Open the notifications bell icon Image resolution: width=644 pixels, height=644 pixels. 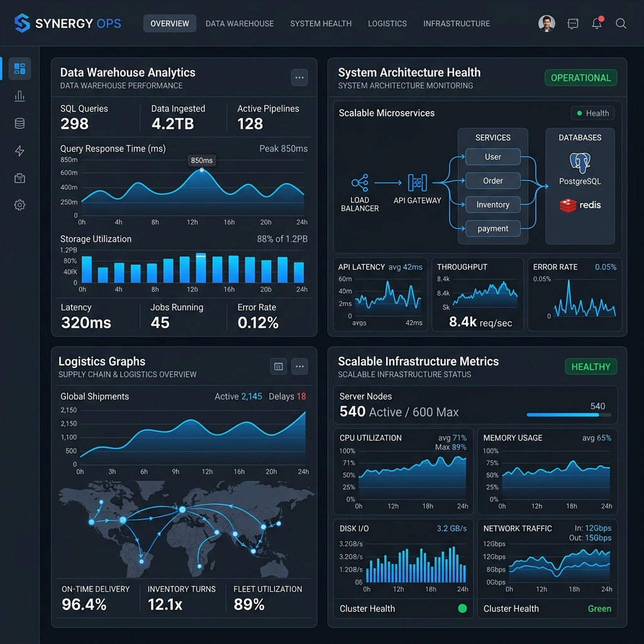[x=597, y=23]
